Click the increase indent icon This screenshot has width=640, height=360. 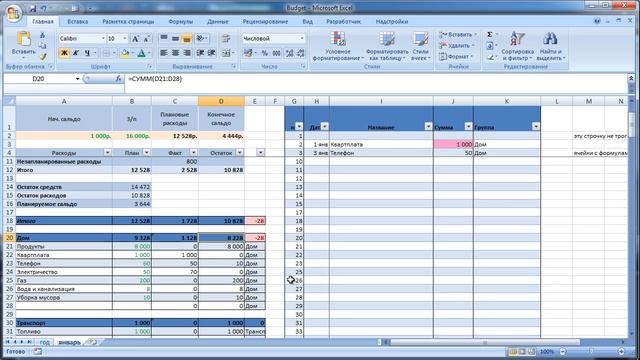tap(211, 53)
